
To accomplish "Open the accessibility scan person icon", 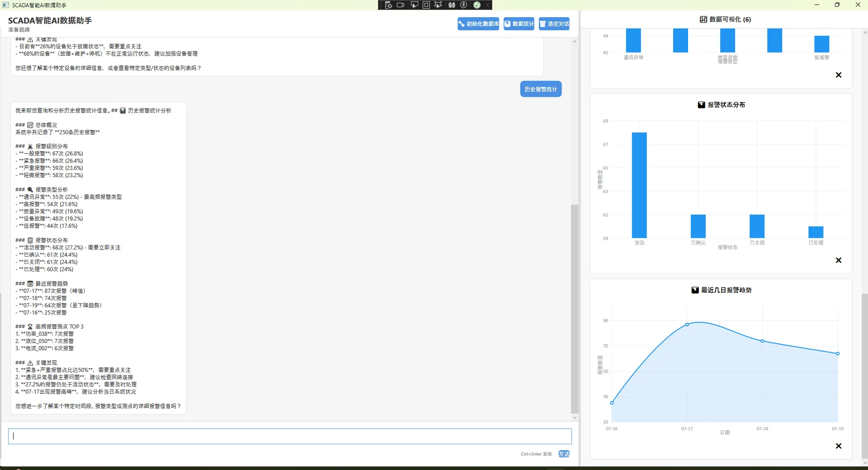I will pyautogui.click(x=464, y=5).
